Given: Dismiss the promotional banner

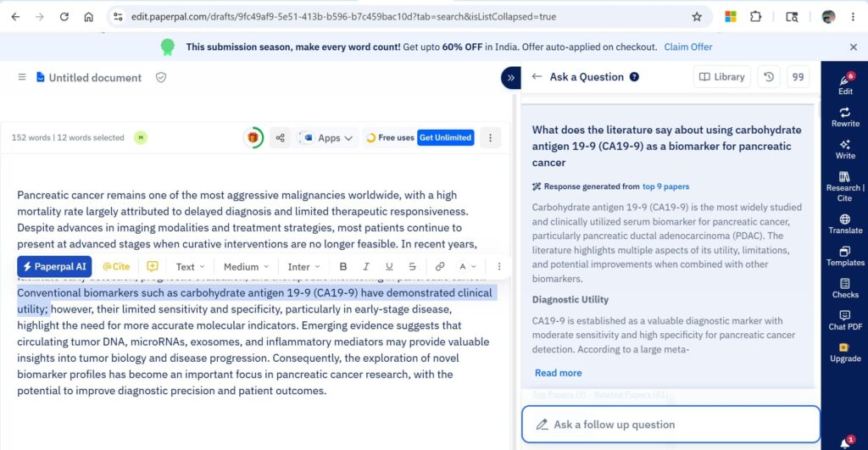Looking at the screenshot, I should coord(853,47).
